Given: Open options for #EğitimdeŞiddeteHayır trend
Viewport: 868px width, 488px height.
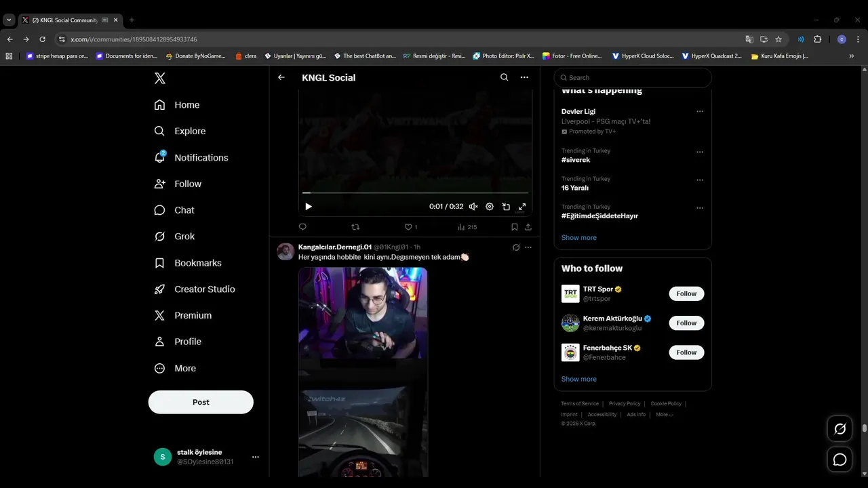Looking at the screenshot, I should (x=700, y=208).
